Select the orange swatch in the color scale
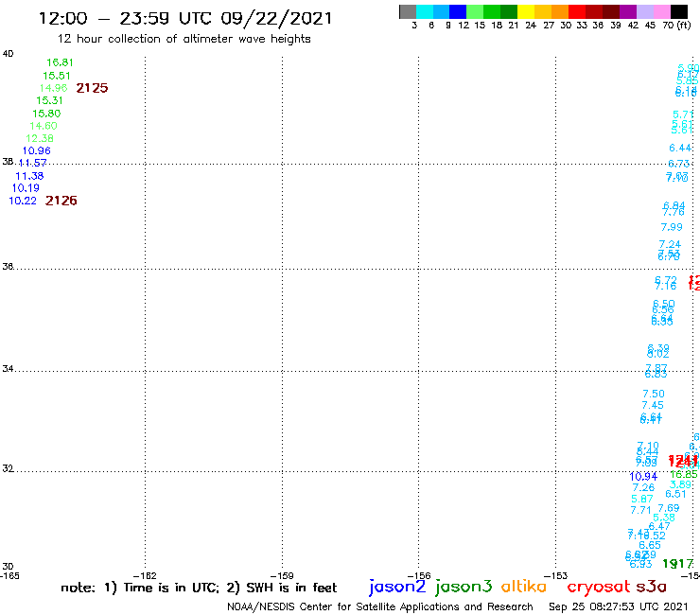 click(560, 11)
